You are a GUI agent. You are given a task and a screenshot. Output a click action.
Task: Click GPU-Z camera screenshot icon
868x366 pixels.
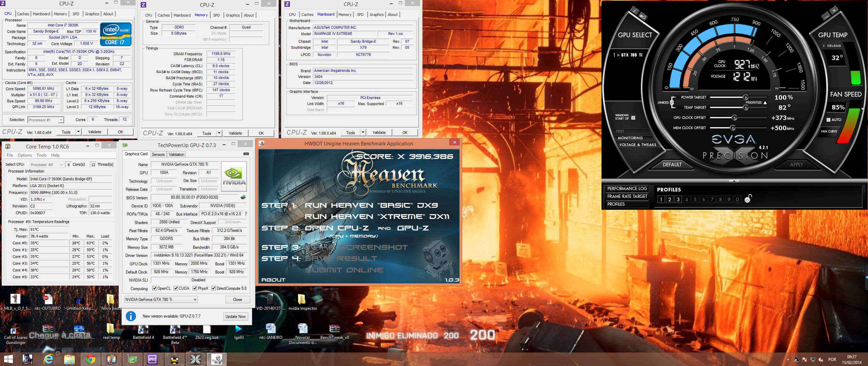246,154
